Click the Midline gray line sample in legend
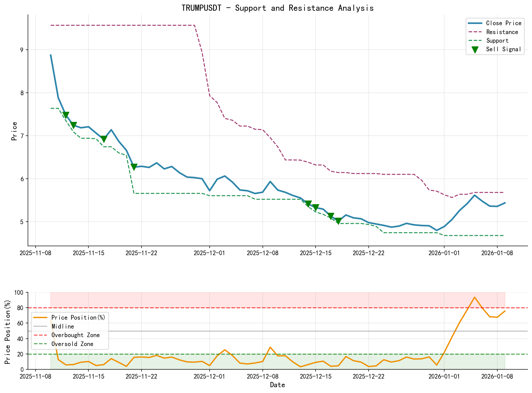Screen dimensions: 532x393 pyautogui.click(x=40, y=326)
